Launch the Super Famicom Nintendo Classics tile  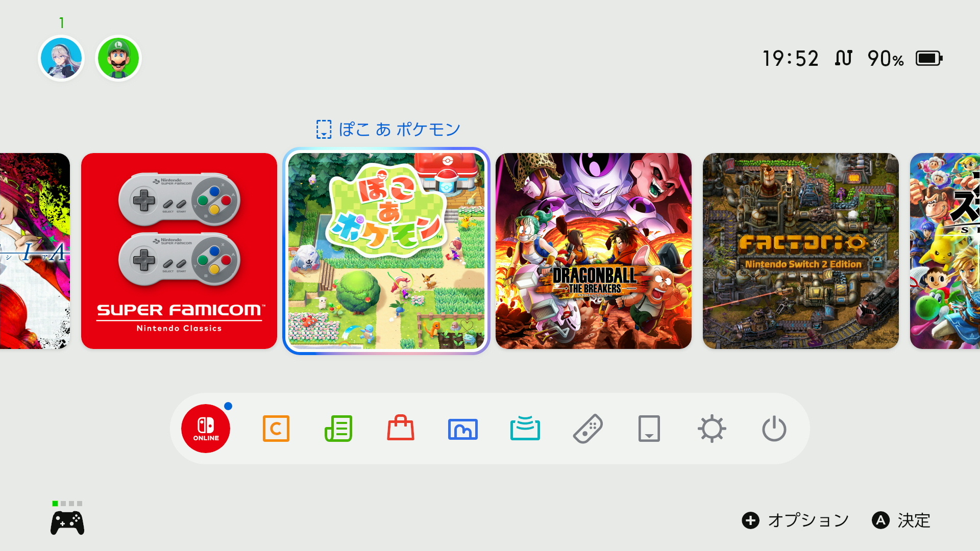tap(179, 251)
